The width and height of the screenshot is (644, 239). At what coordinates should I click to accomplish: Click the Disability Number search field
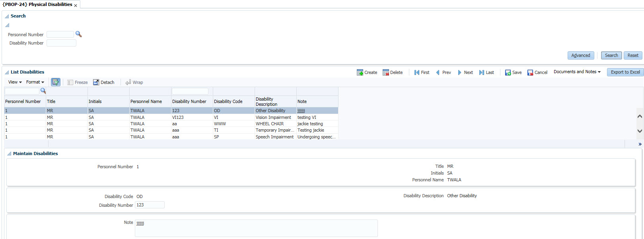tap(61, 43)
